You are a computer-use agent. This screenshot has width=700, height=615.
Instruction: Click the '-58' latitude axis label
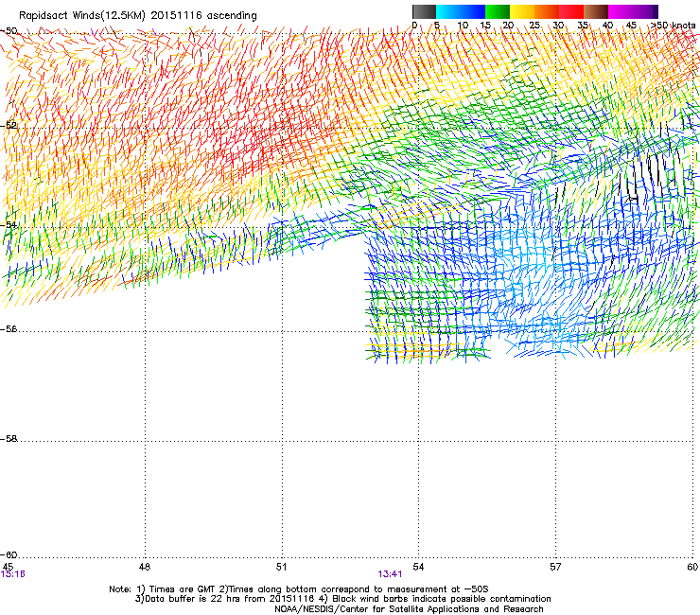[x=9, y=439]
